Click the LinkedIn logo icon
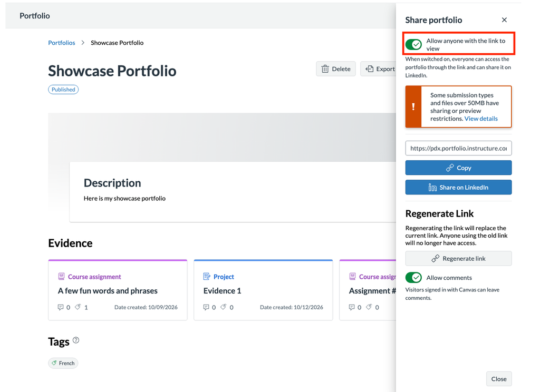The width and height of the screenshot is (540, 392). (x=432, y=187)
